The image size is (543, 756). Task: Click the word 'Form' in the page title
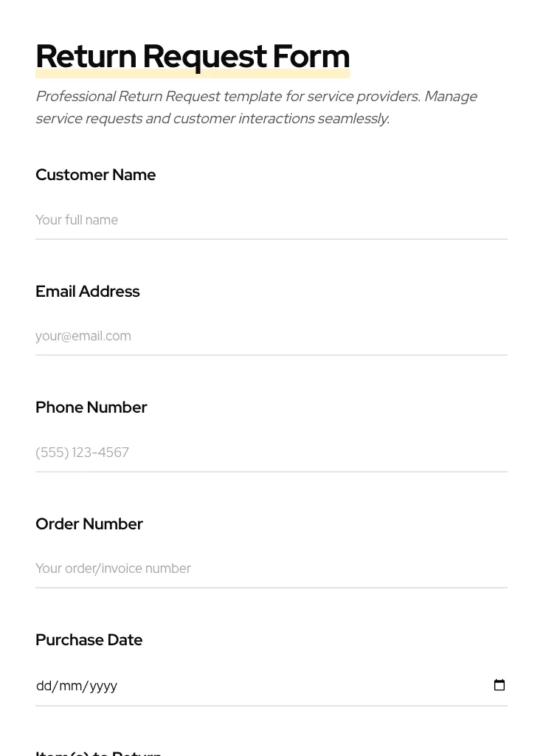pyautogui.click(x=311, y=57)
